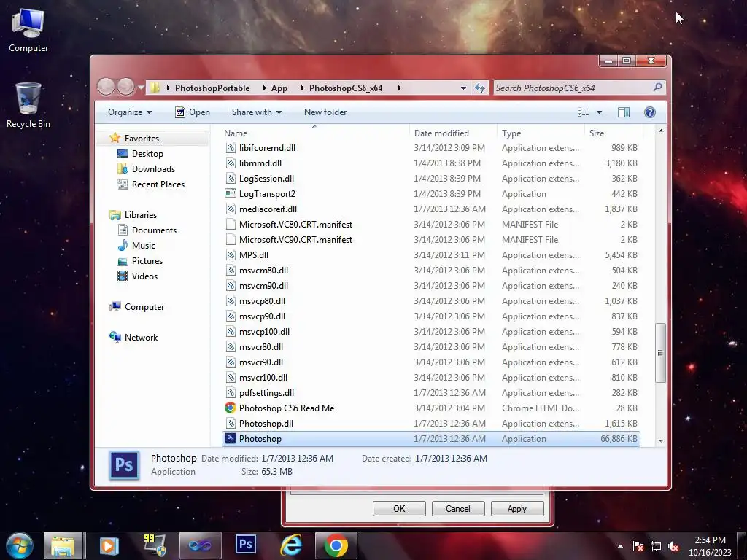Viewport: 747px width, 560px height.
Task: Click the taskbar icon with the 99 badge
Action: click(155, 545)
